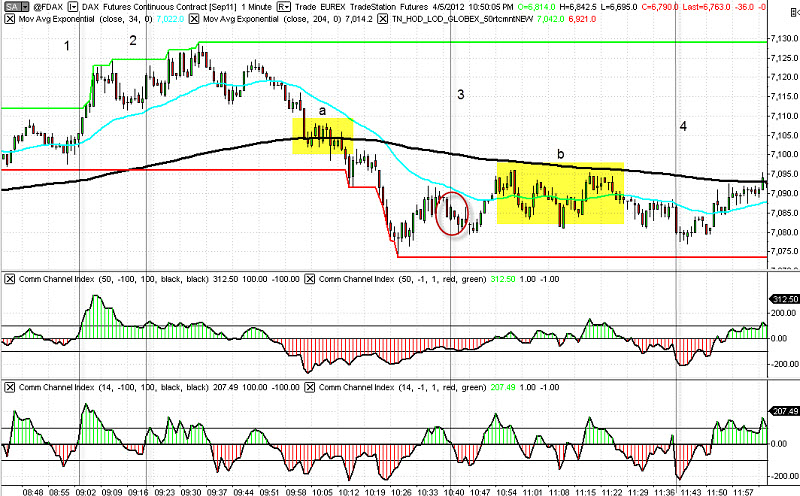The height and width of the screenshot is (496, 800).
Task: Toggle TN_HOD_LOD_GLOBEX indicator checkbox
Action: (x=383, y=19)
